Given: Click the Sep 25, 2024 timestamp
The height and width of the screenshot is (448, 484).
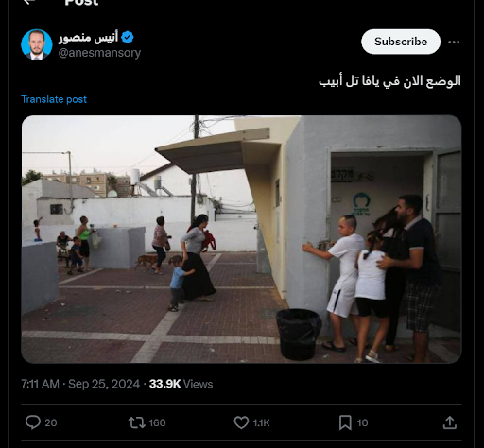Looking at the screenshot, I should click(x=104, y=384).
